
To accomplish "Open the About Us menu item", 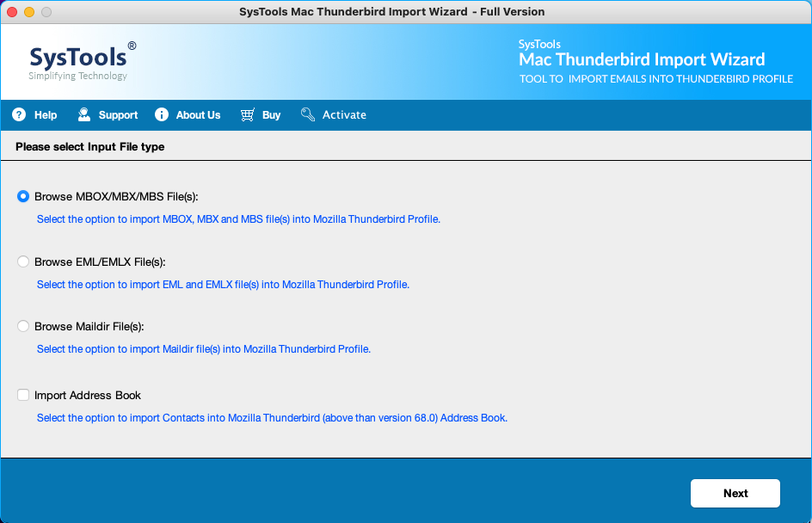I will tap(188, 115).
